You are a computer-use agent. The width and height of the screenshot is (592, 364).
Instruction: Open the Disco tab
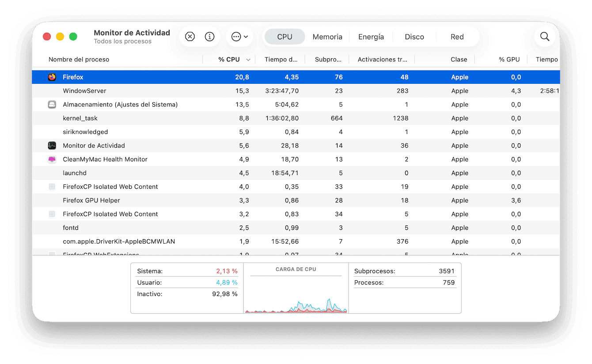coord(414,37)
